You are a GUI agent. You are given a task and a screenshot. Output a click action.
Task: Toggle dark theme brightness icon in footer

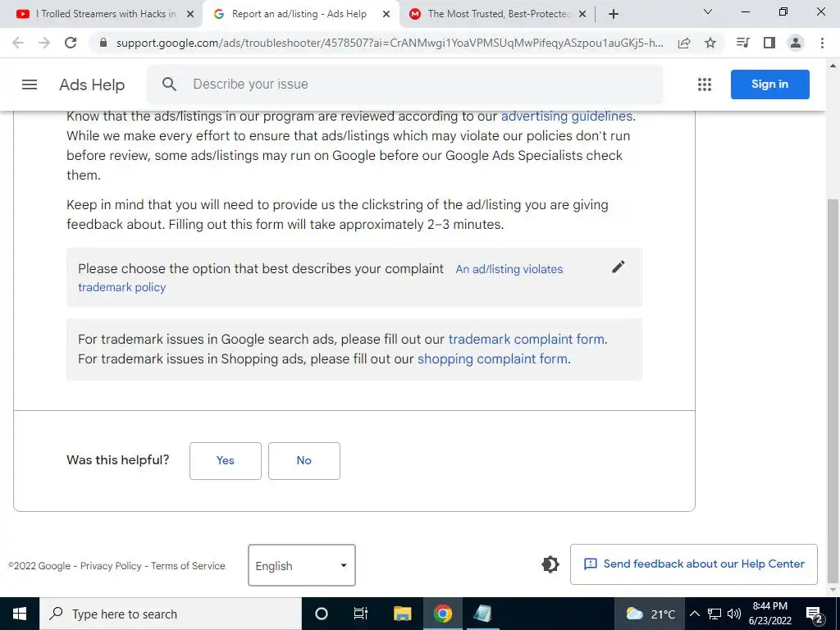(x=550, y=564)
